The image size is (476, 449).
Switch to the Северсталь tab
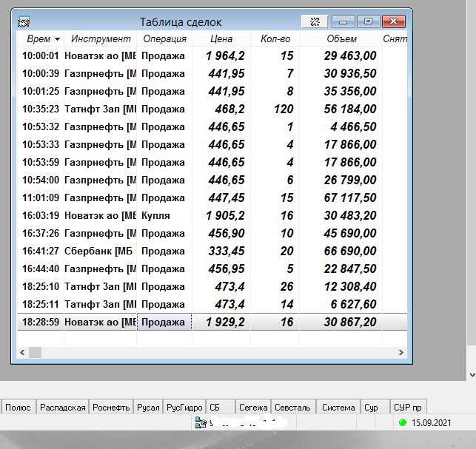[292, 407]
